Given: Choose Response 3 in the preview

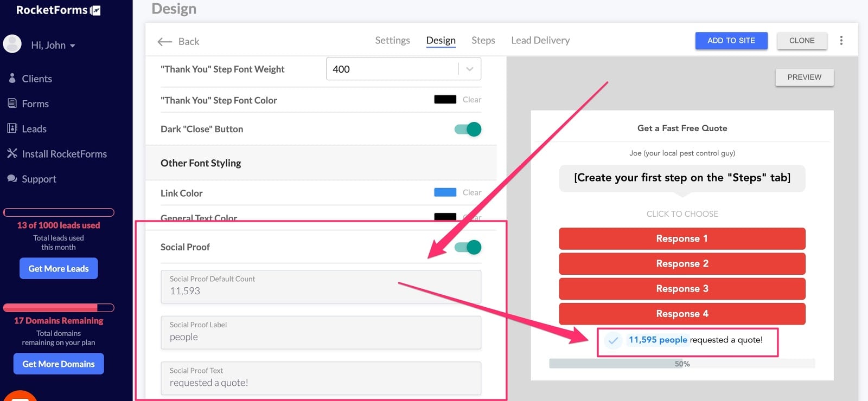Looking at the screenshot, I should coord(682,288).
